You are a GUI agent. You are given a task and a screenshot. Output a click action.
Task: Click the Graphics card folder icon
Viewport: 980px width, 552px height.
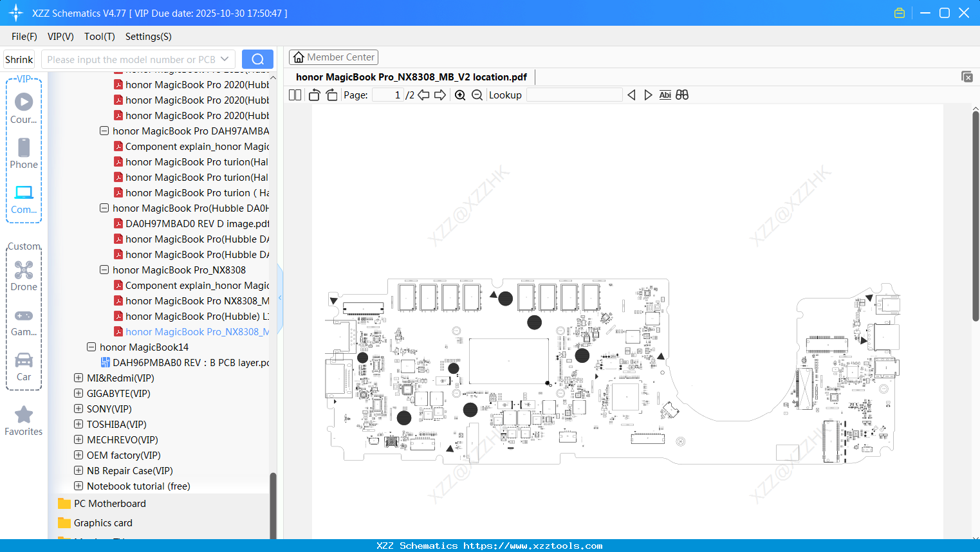pos(64,522)
